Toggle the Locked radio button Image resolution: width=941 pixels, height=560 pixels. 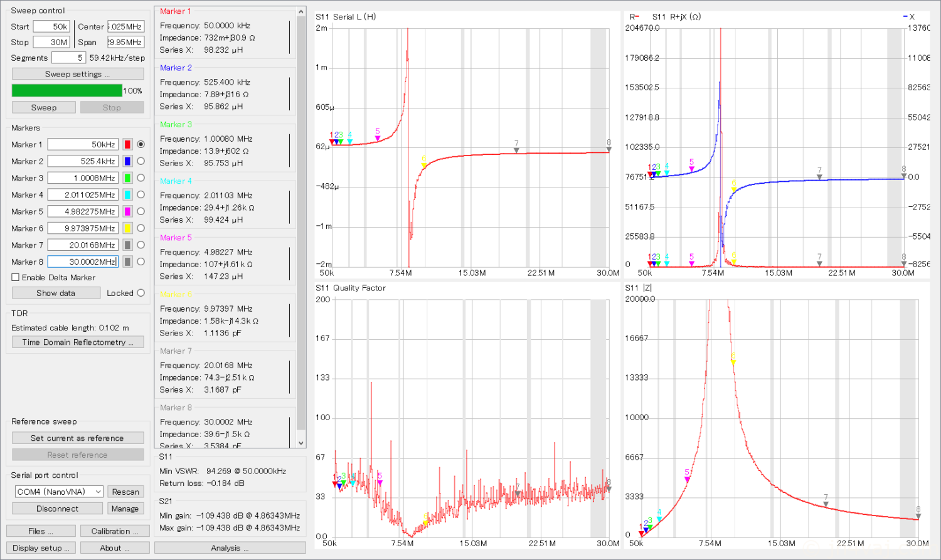tap(141, 293)
